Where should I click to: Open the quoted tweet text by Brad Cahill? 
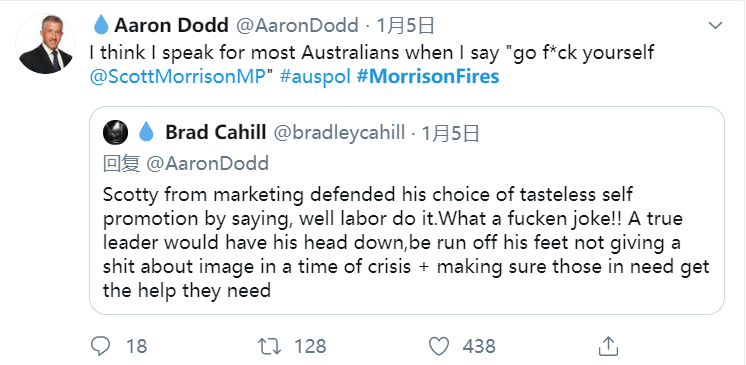406,242
